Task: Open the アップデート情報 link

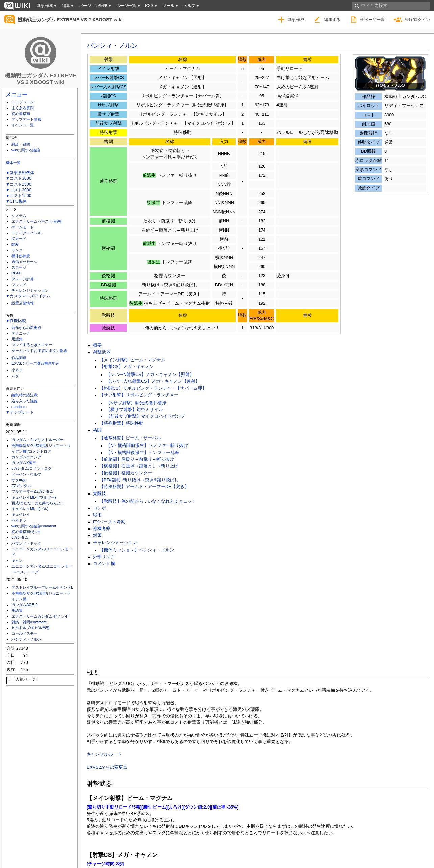Action: coord(26,119)
